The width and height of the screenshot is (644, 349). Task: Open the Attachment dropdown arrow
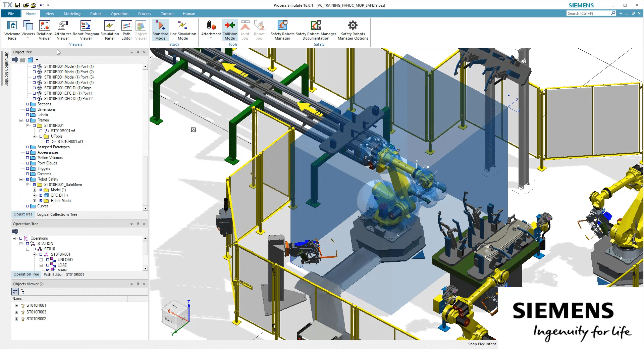(x=211, y=37)
